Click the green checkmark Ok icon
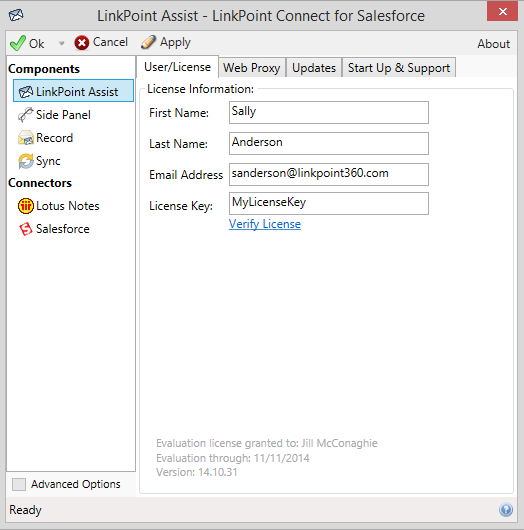 point(18,43)
